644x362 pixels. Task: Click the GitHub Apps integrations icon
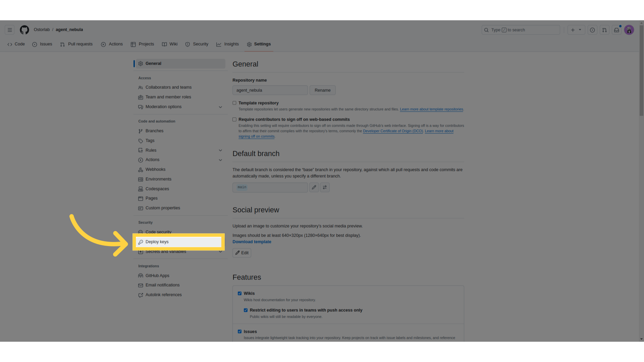(140, 276)
